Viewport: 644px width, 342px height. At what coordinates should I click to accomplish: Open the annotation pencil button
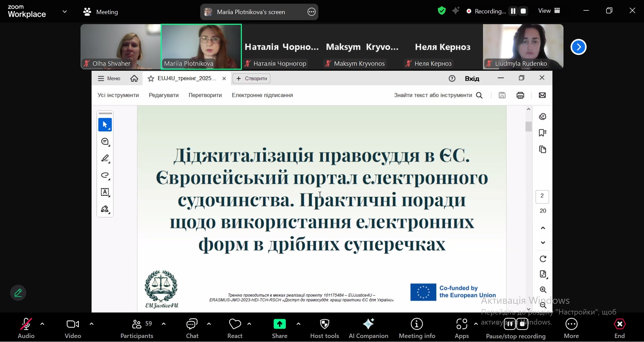(x=18, y=293)
